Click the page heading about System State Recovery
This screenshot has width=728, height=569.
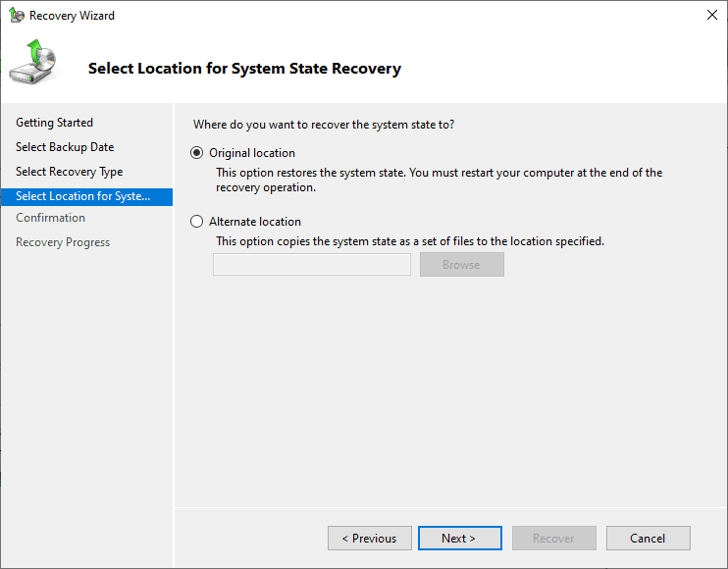tap(244, 69)
